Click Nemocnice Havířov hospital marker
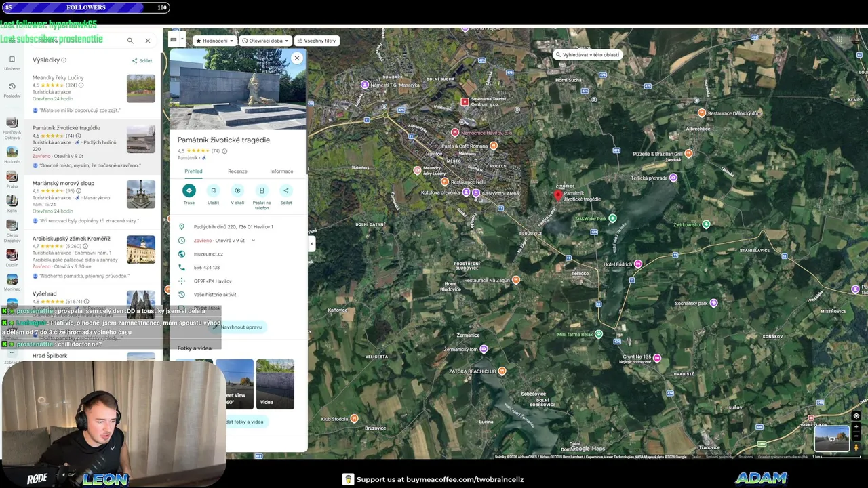868x488 pixels. point(455,133)
